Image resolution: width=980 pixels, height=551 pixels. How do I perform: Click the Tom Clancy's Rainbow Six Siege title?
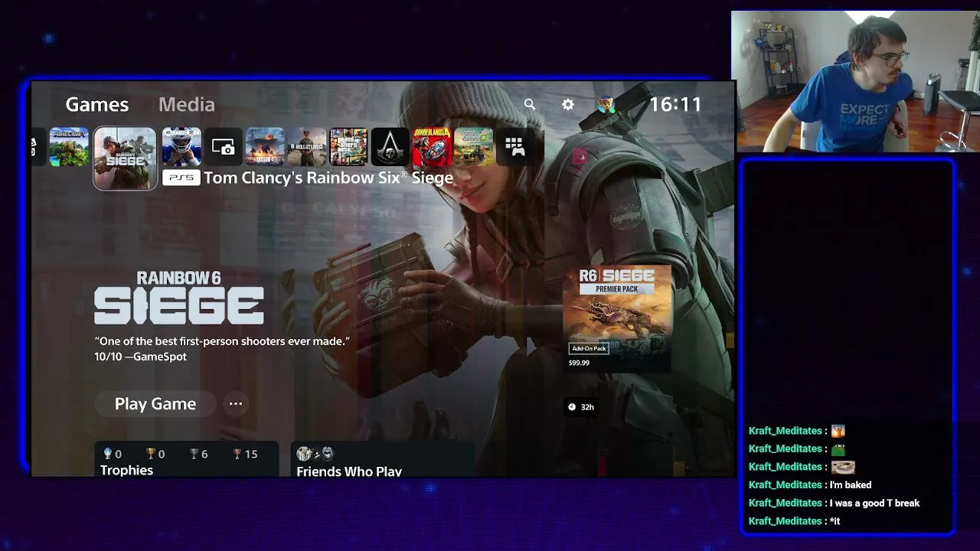(x=328, y=178)
